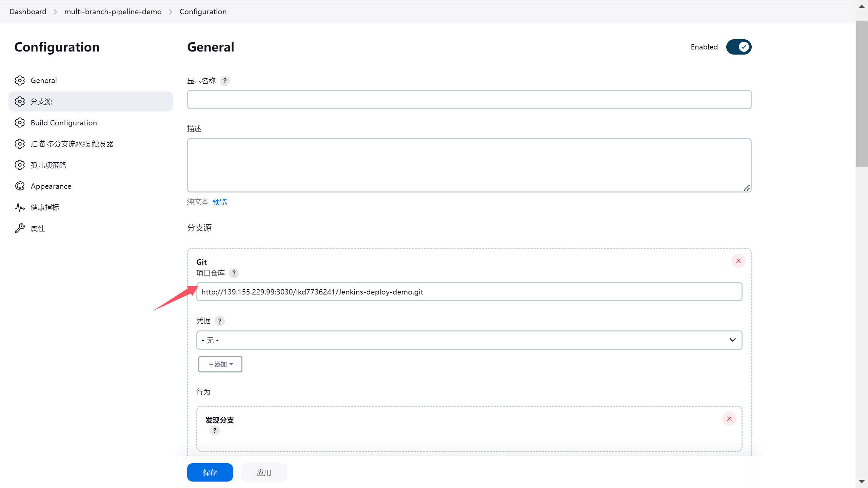The height and width of the screenshot is (488, 868).
Task: Select Build Configuration in sidebar
Action: [x=64, y=123]
